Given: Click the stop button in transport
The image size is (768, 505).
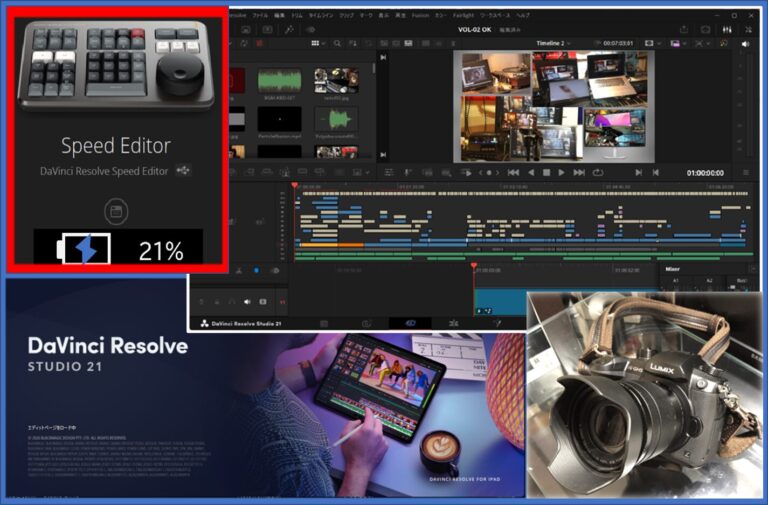Looking at the screenshot, I should coord(547,172).
